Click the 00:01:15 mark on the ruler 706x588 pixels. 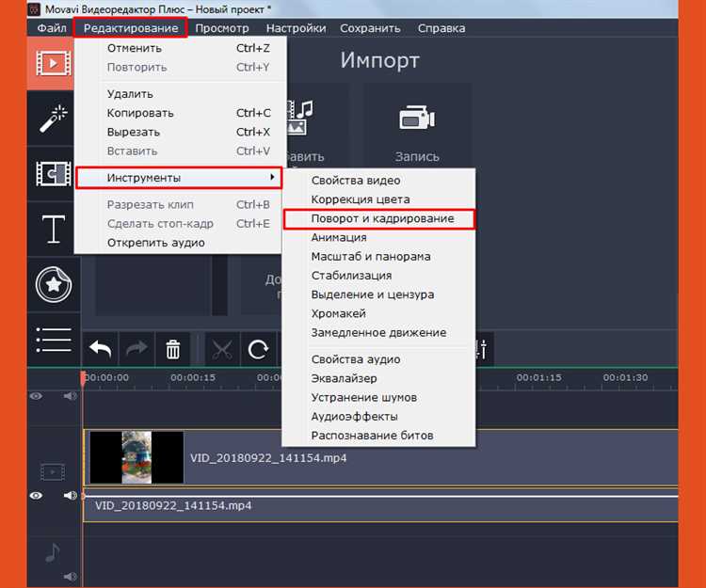(x=539, y=377)
